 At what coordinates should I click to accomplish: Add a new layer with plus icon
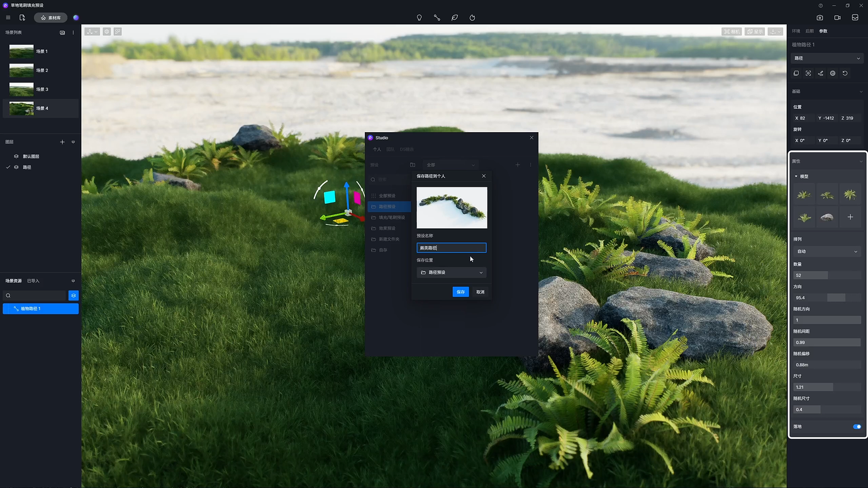62,142
